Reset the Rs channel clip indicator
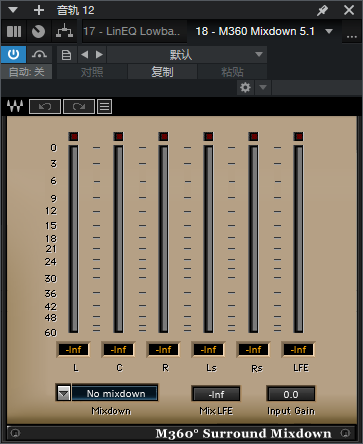Viewport: 363px width, 444px height. coord(254,136)
